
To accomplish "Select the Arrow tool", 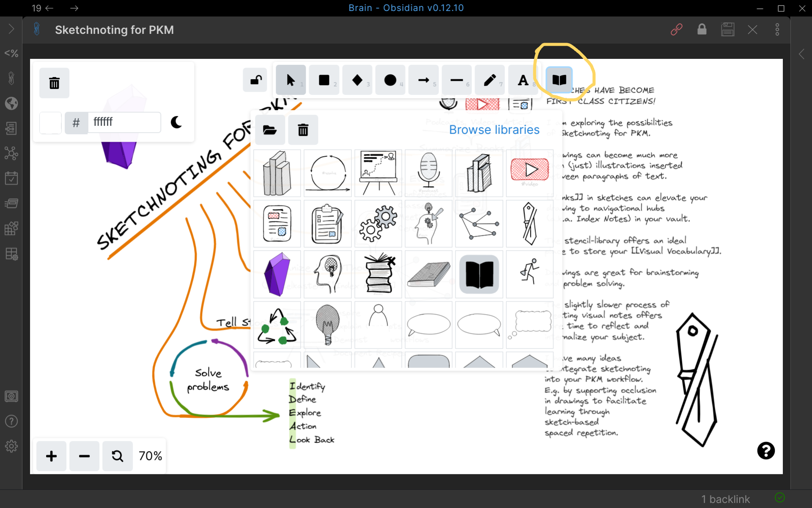I will [x=423, y=80].
